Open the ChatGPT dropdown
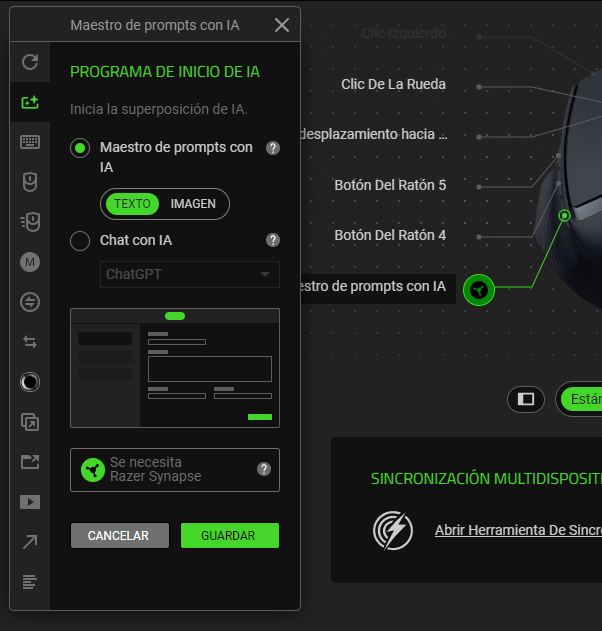 tap(190, 274)
